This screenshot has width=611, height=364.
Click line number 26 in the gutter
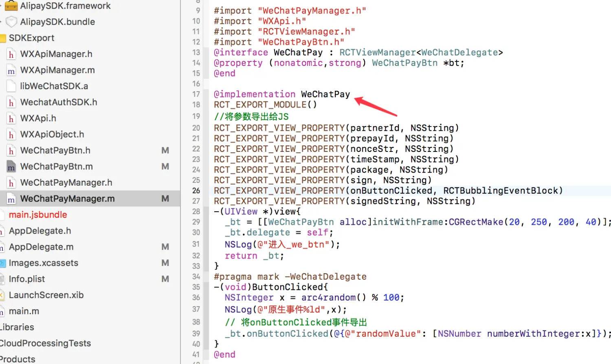(x=196, y=191)
